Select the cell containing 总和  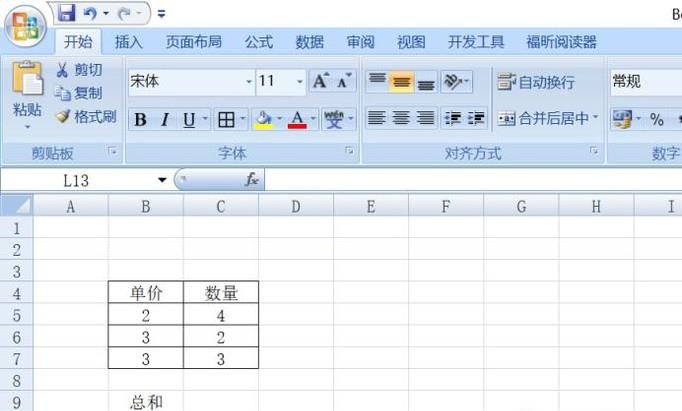click(x=146, y=402)
